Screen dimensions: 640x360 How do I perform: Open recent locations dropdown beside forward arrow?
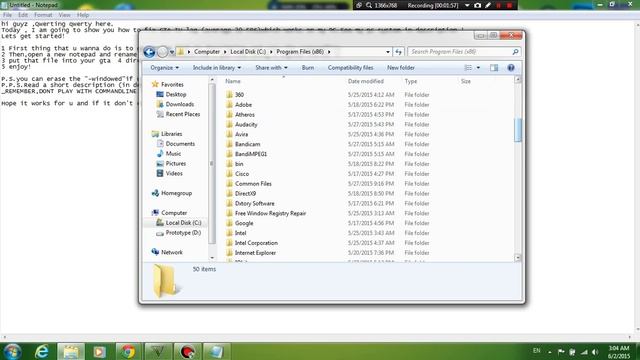point(172,52)
